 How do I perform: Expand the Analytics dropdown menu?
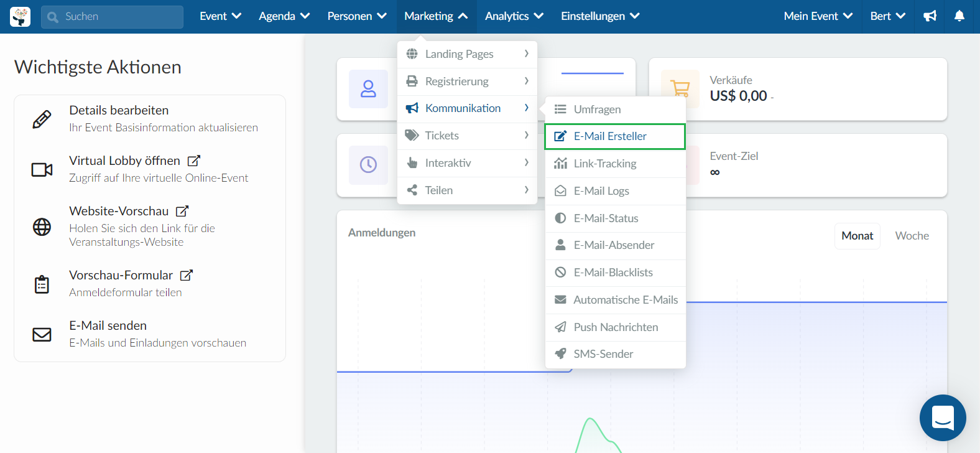514,16
